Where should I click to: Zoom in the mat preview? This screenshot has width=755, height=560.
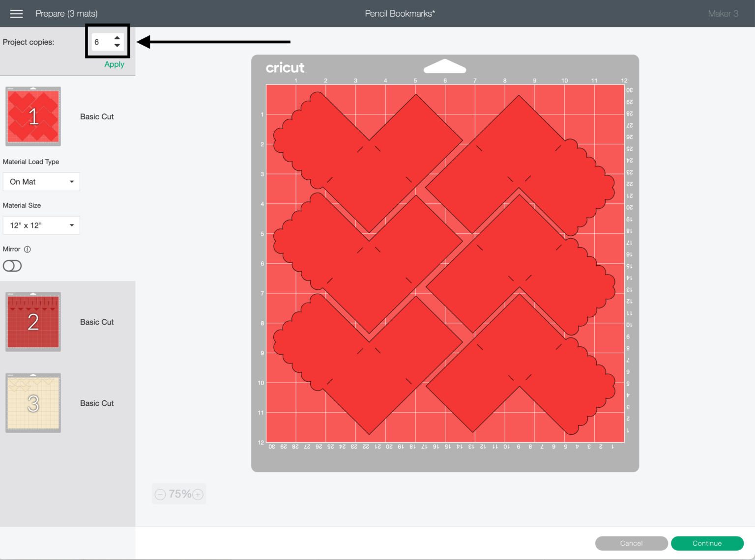pos(198,494)
